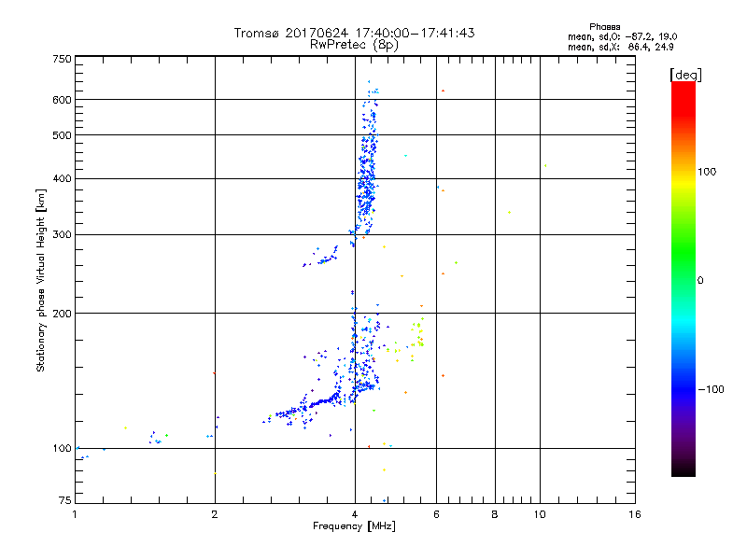Click the plot title 'Tromsø 20170624 17:40:00-17:41:43'

[x=354, y=33]
